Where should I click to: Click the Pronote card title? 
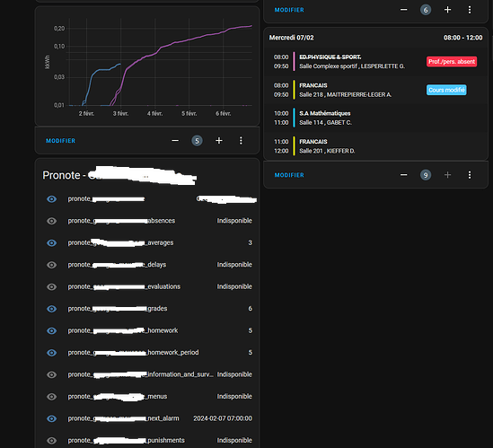[119, 175]
